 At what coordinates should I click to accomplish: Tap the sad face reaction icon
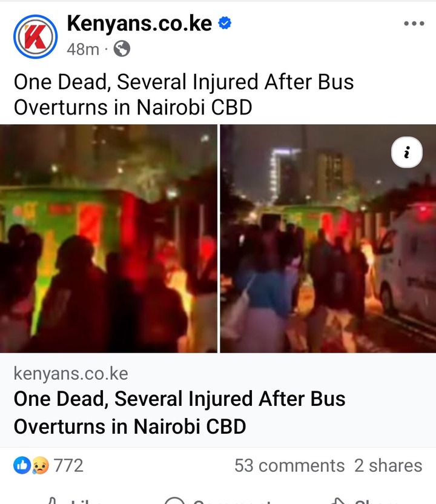click(x=40, y=465)
